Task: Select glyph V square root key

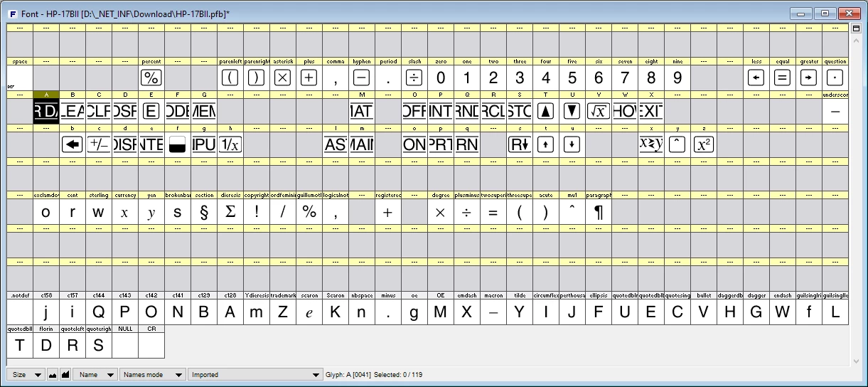Action: (x=599, y=111)
